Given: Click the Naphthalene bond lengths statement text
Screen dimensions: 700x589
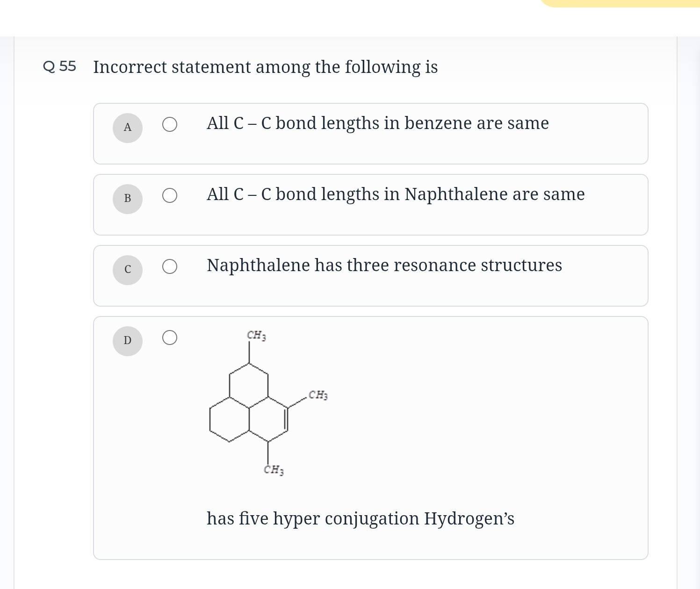Looking at the screenshot, I should [395, 194].
